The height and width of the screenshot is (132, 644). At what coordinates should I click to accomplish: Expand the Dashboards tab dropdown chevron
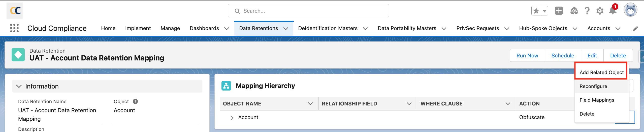[x=227, y=29]
